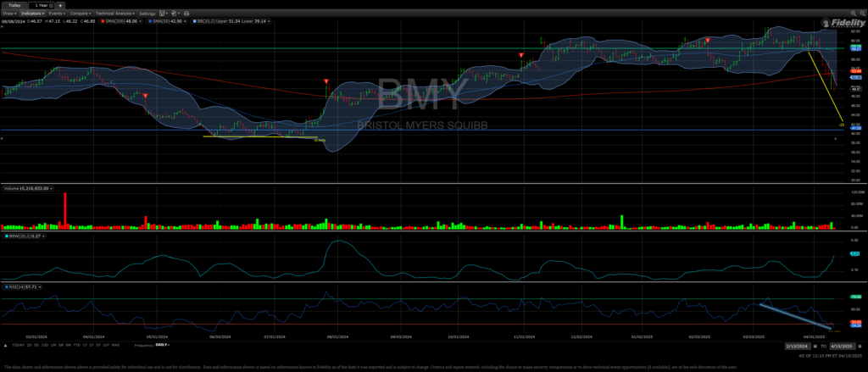Click the zoom in magnifier icon
868x372 pixels.
point(853,14)
